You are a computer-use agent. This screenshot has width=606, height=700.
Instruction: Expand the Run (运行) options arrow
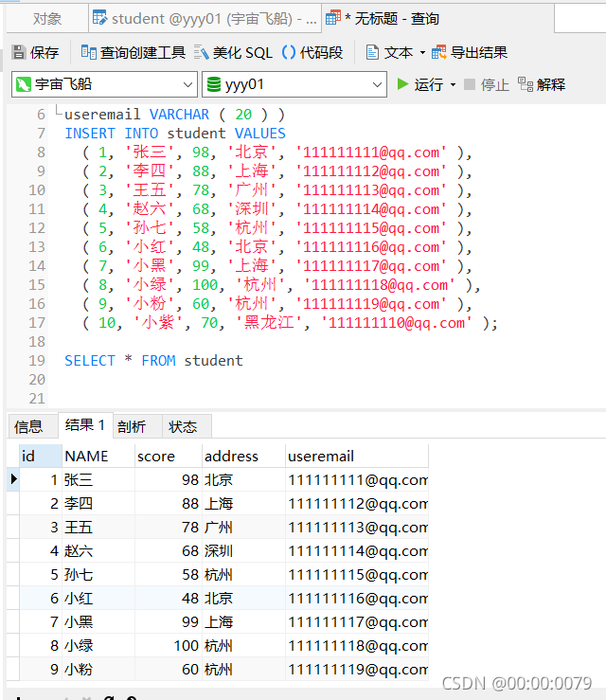pos(453,84)
